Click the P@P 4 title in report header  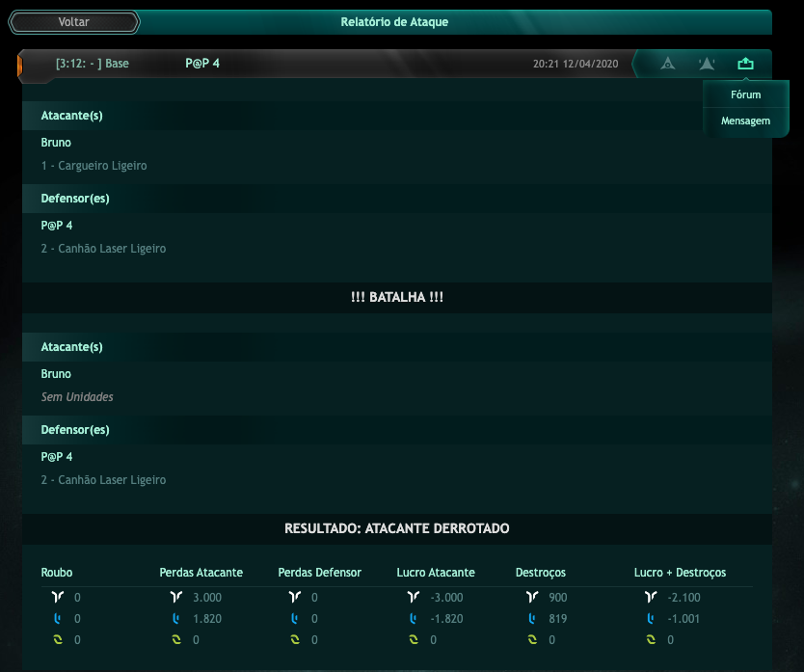pos(202,63)
